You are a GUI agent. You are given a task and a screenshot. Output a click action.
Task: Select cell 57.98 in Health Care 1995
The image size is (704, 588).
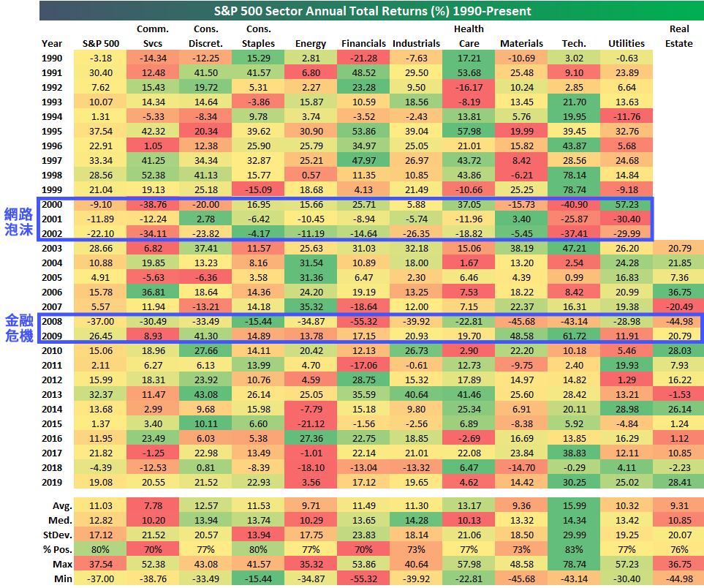point(469,131)
